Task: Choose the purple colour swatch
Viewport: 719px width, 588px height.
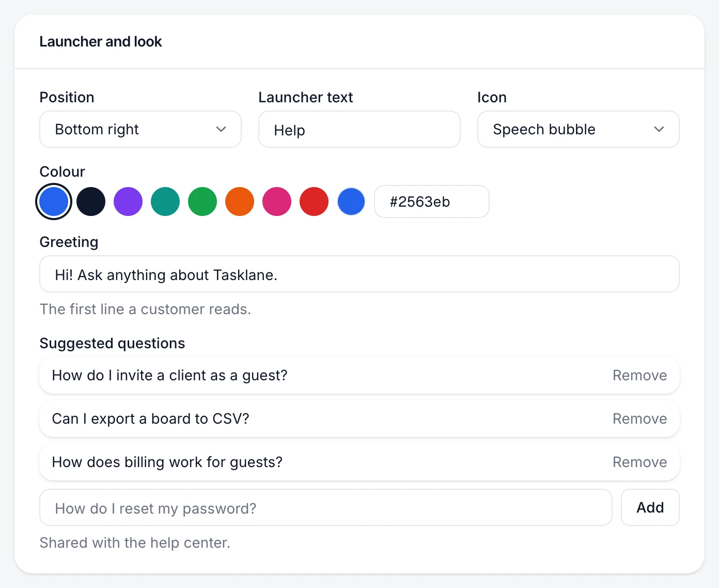Action: point(128,202)
